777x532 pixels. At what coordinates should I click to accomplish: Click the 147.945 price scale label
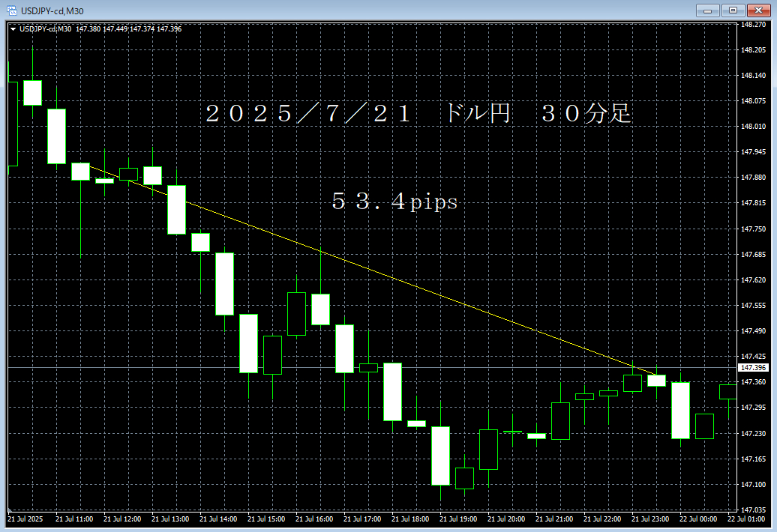click(753, 152)
